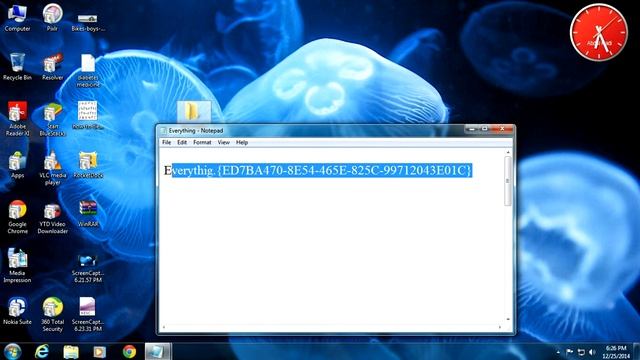
Task: Select the Apps desktop shortcut
Action: 17,164
